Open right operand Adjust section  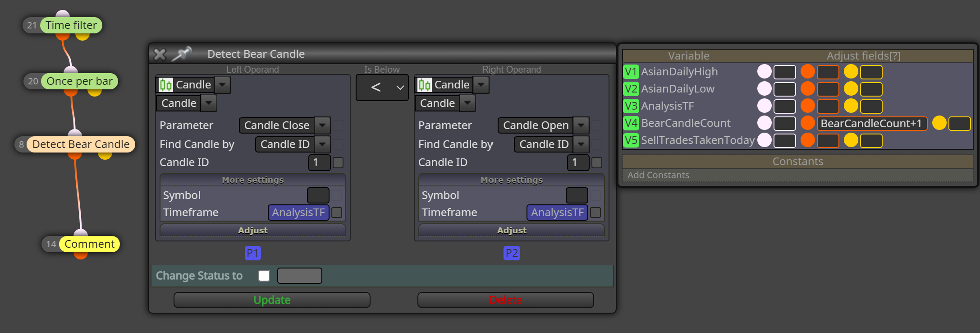[x=512, y=230]
